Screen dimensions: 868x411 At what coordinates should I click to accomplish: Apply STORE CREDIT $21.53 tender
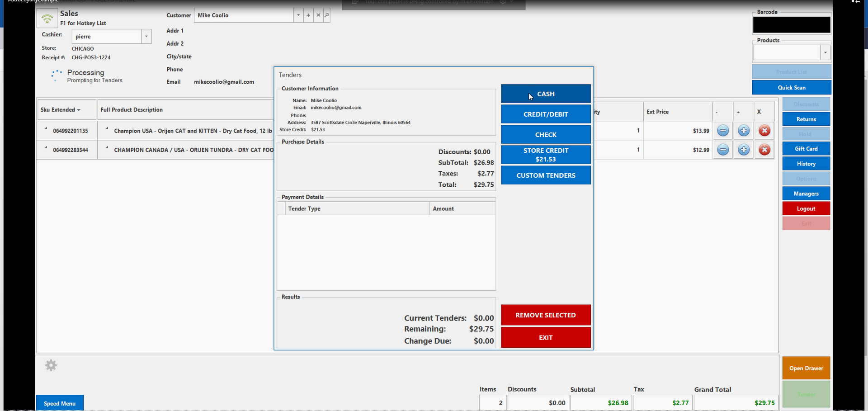point(545,155)
